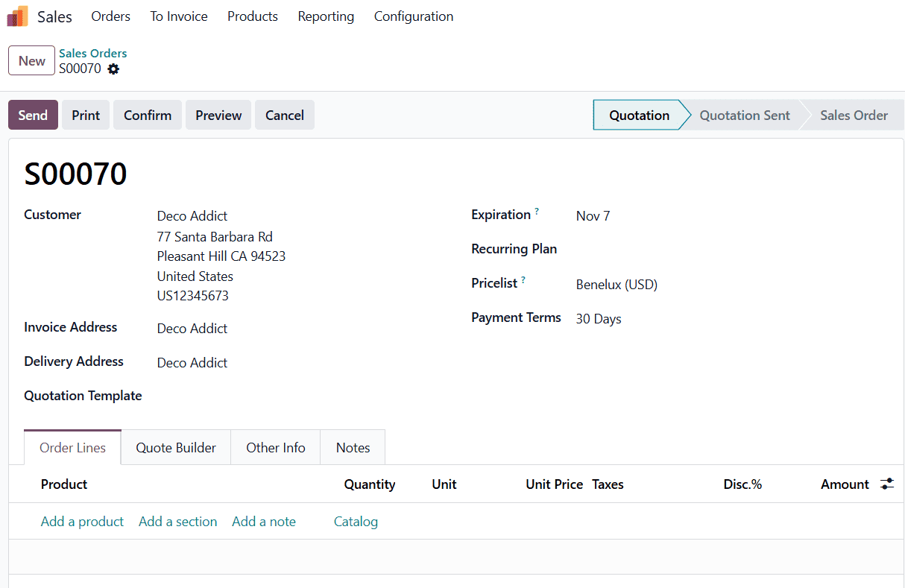Open the Reporting menu
This screenshot has height=588, width=905.
326,16
